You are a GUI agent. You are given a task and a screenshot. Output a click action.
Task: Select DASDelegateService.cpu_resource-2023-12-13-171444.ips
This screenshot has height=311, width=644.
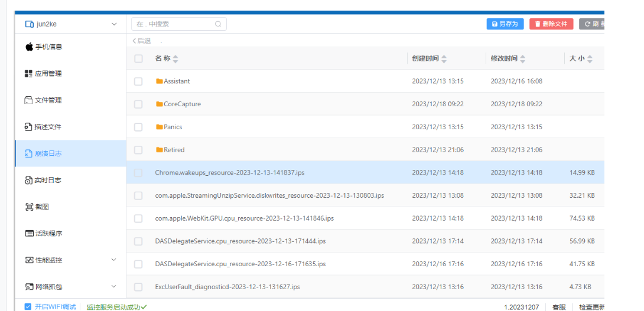click(x=240, y=241)
